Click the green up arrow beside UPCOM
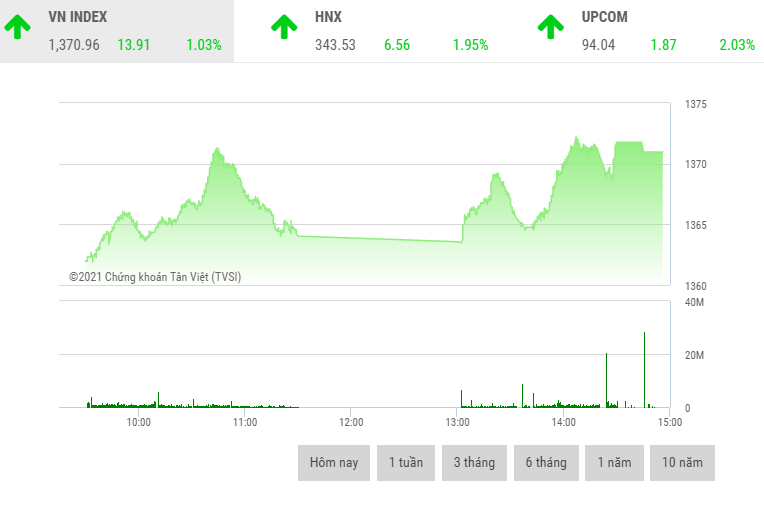This screenshot has width=764, height=510. (551, 27)
